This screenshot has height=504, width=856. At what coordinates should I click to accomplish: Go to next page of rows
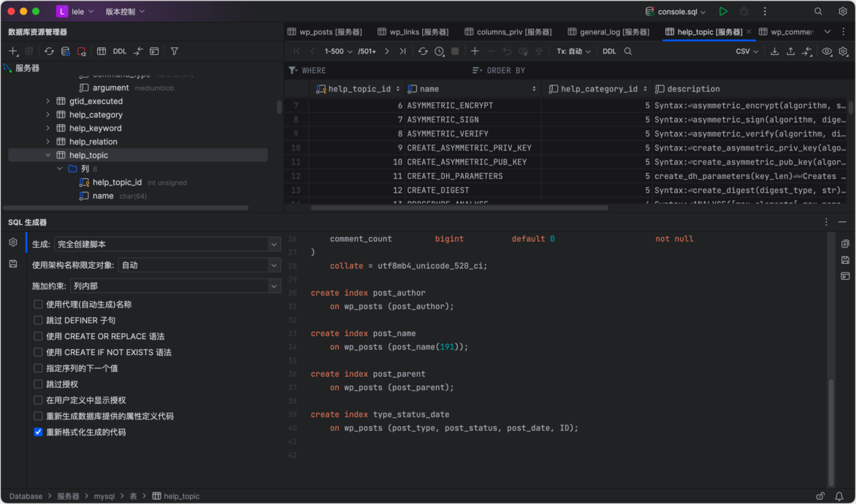pos(387,51)
